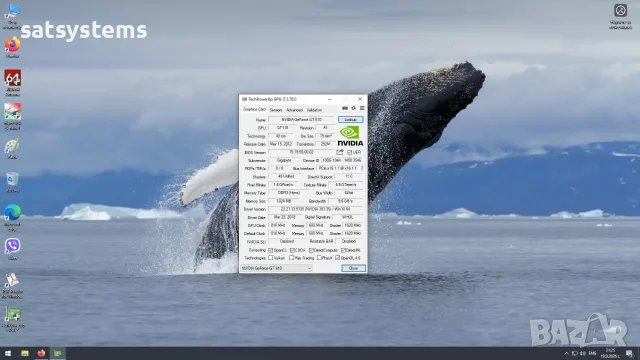
Task: Click the Lookup button
Action: tap(351, 120)
